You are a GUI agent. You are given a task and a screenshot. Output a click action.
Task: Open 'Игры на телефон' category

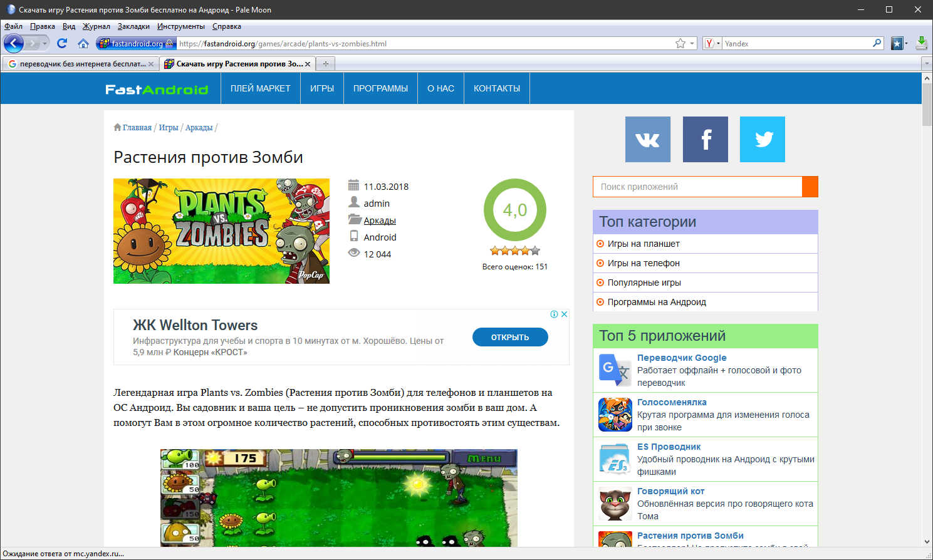pyautogui.click(x=644, y=263)
